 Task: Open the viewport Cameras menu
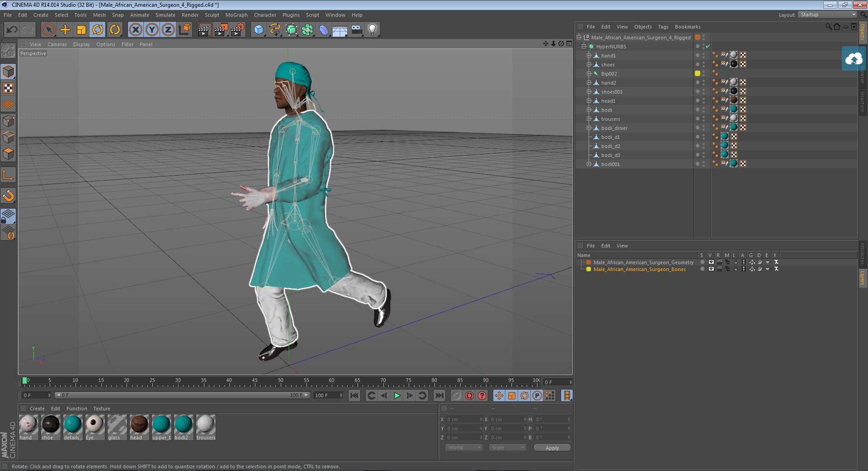57,44
